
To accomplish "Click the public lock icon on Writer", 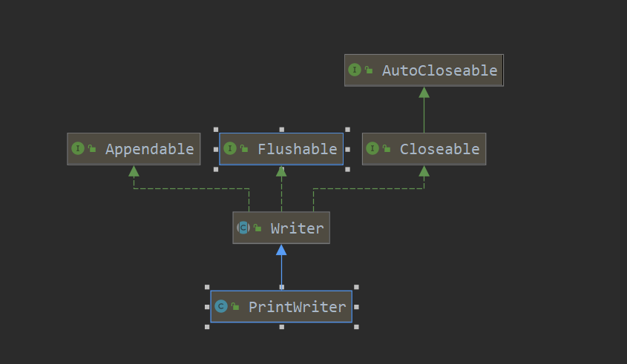I will 257,228.
